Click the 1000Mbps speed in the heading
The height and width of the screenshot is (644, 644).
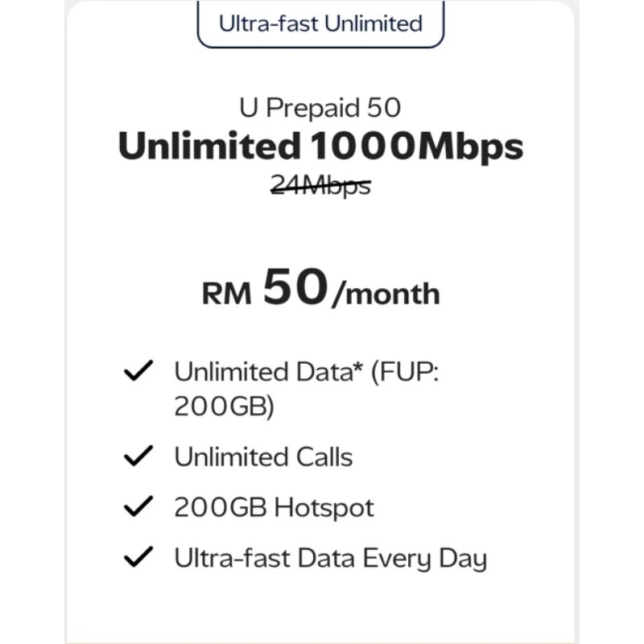click(416, 147)
